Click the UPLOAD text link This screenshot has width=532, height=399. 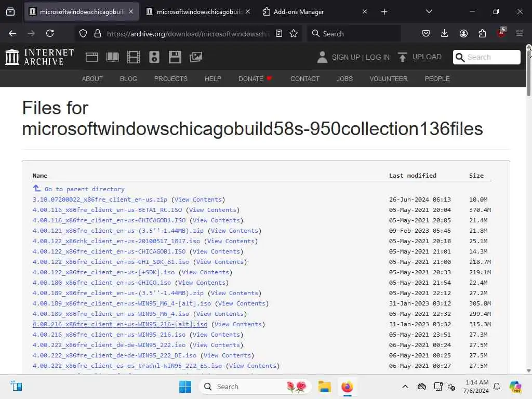tap(427, 57)
